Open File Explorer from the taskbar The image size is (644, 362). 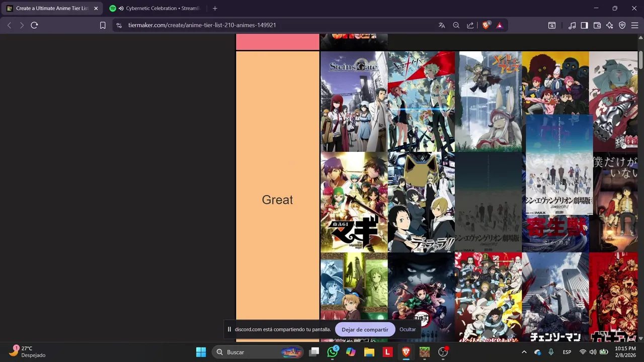[369, 352]
